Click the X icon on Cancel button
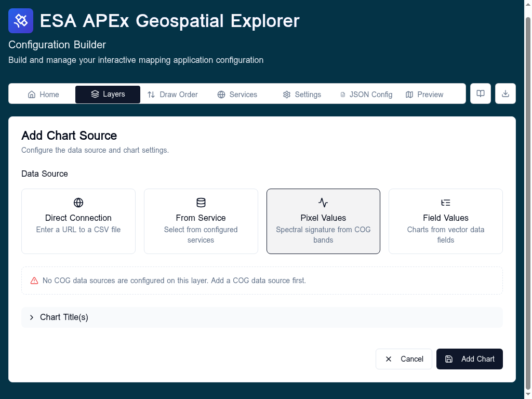 pyautogui.click(x=389, y=359)
